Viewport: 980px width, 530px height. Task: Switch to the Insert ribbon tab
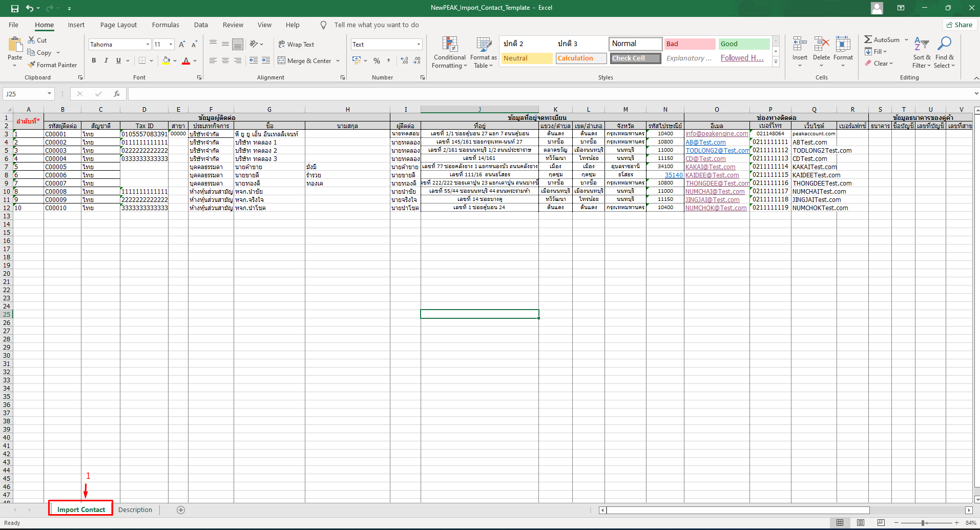(76, 25)
